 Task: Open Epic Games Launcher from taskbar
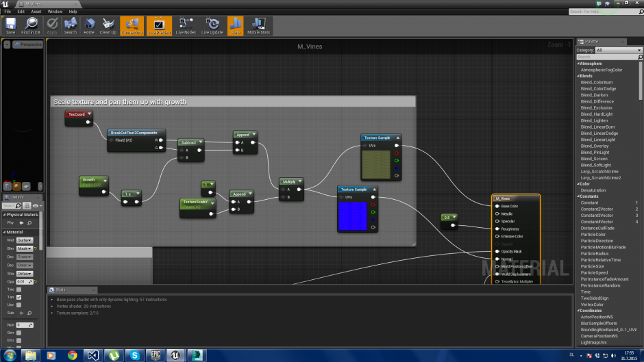[x=156, y=355]
